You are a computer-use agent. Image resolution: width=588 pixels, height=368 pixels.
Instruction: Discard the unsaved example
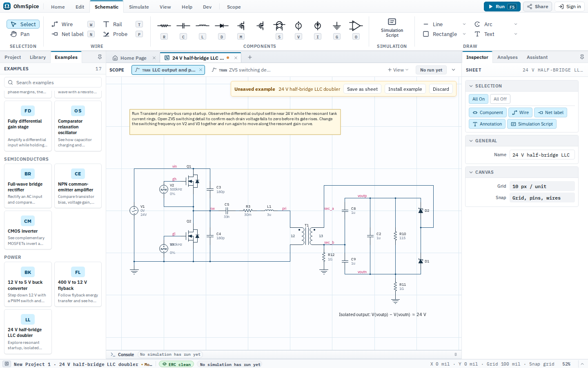[x=441, y=89]
